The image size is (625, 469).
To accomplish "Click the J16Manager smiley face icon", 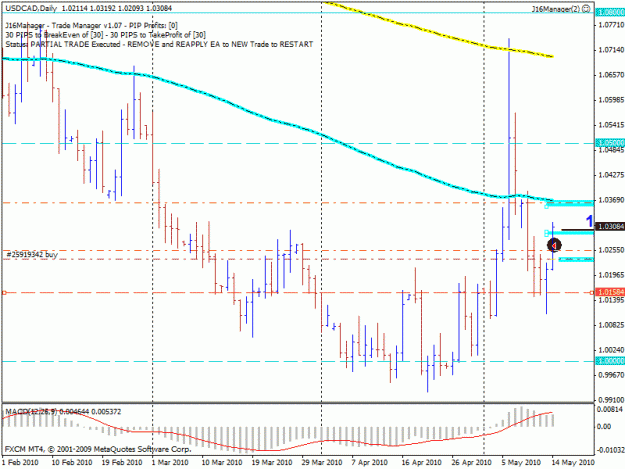I will pyautogui.click(x=586, y=8).
